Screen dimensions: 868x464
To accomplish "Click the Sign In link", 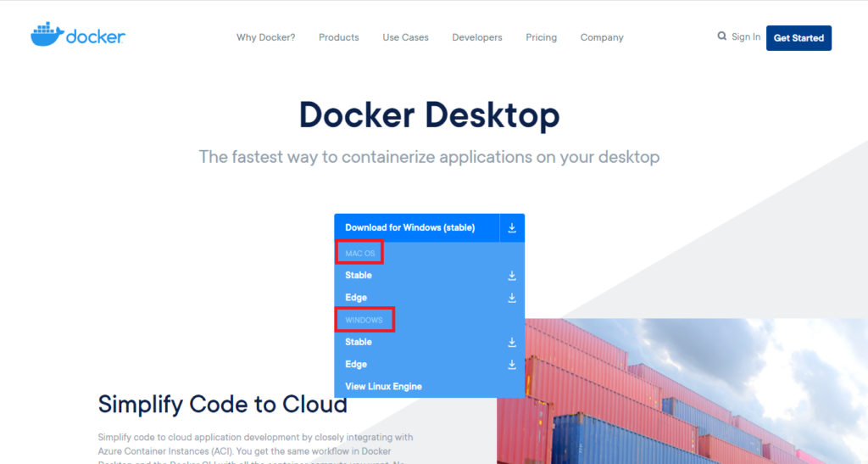I will click(746, 36).
